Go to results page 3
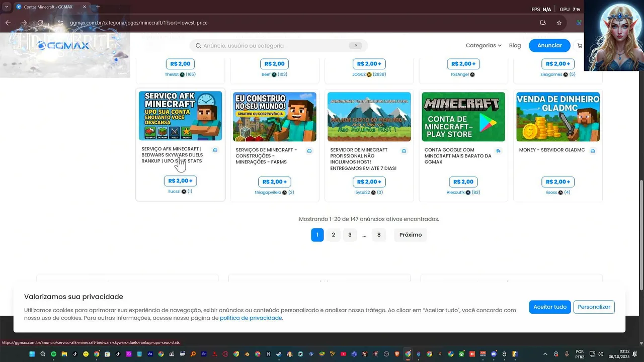644x362 pixels. [x=350, y=235]
